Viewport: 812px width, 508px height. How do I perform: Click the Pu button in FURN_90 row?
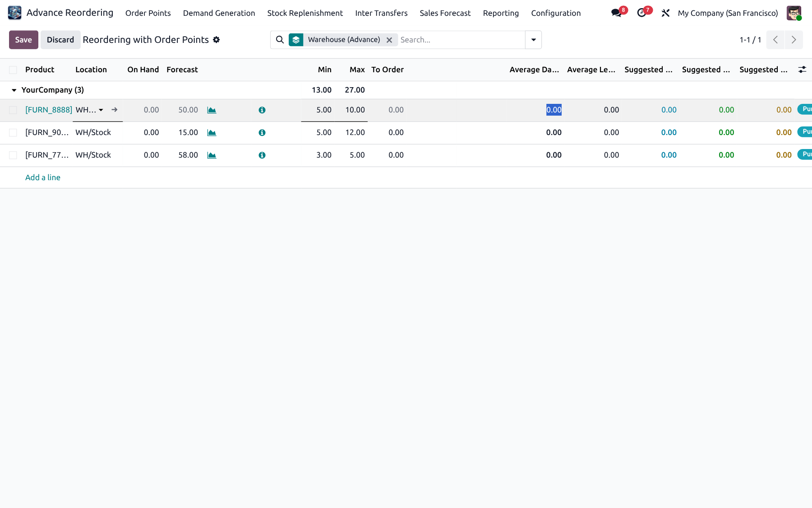point(805,132)
